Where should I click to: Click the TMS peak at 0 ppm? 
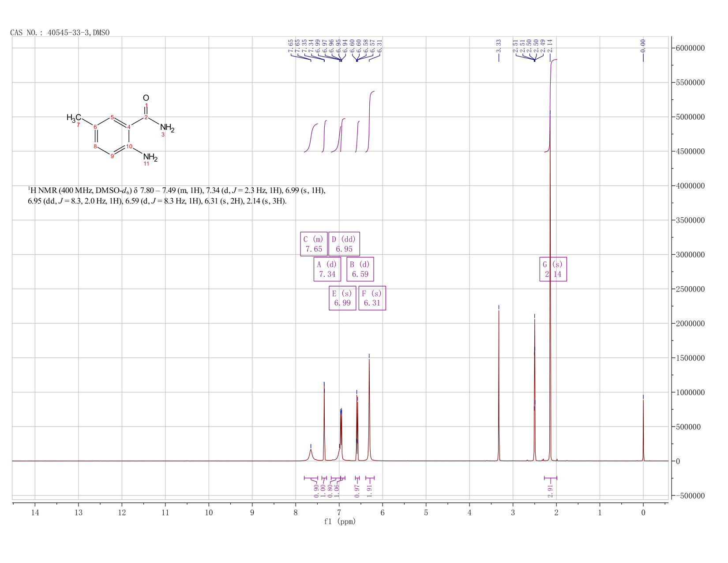[643, 430]
